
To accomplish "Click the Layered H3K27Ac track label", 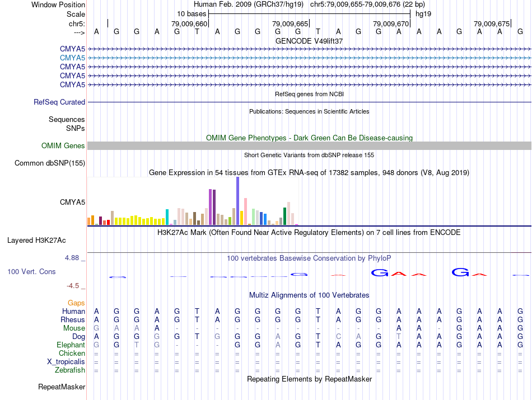I will click(x=36, y=241).
